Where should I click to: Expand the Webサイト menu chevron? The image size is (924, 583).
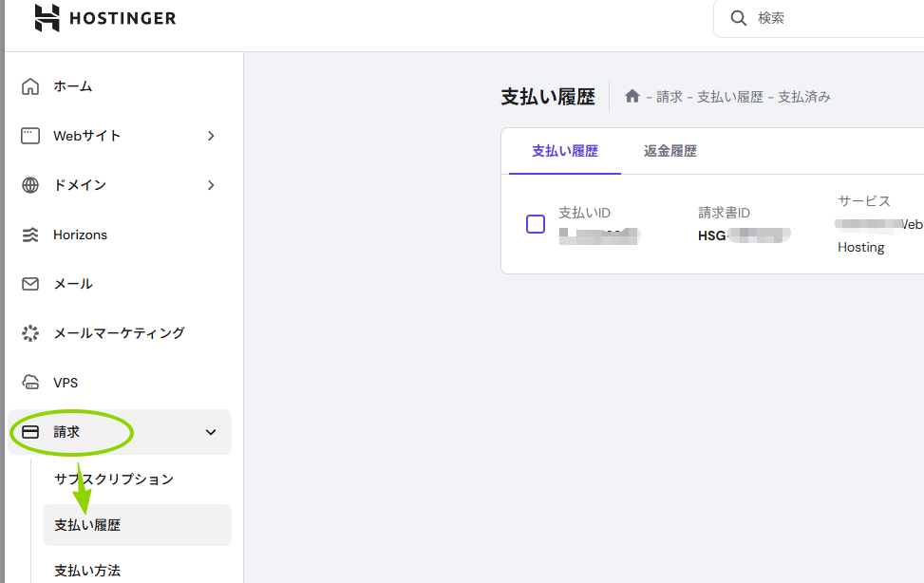[x=211, y=135]
